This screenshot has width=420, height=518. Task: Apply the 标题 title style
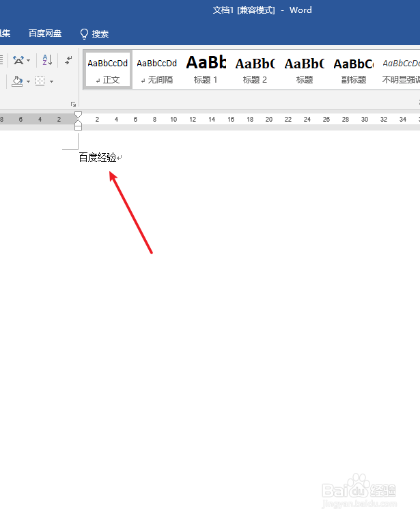click(x=304, y=70)
